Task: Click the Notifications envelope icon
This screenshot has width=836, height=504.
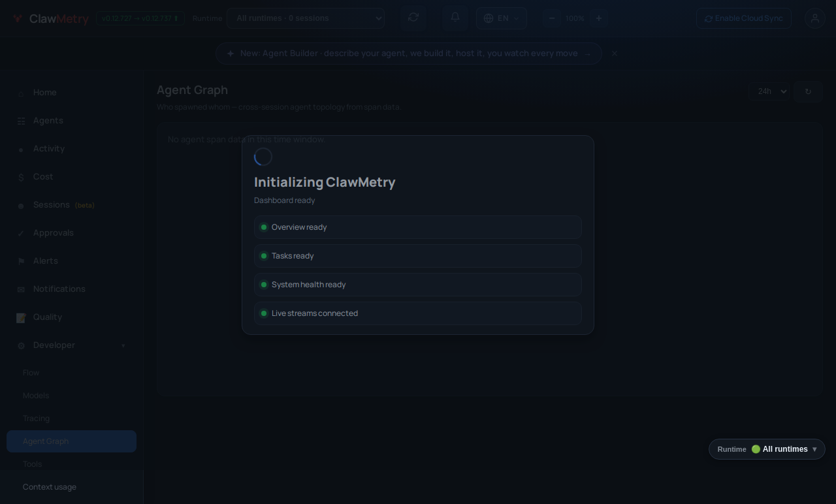Action: pos(21,289)
